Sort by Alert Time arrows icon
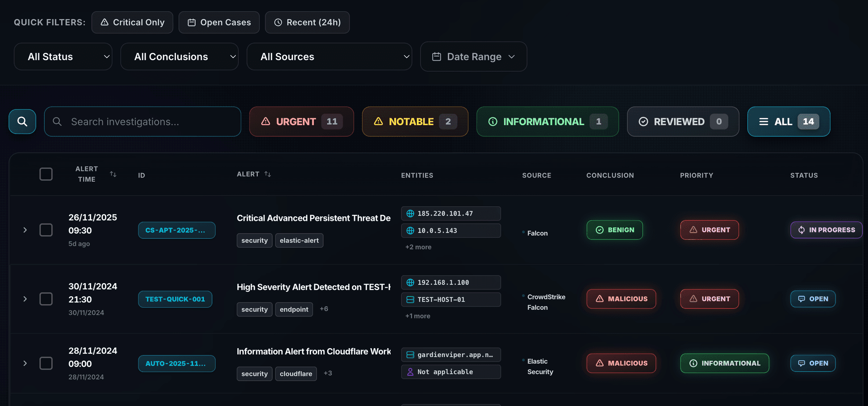This screenshot has width=868, height=406. (113, 174)
